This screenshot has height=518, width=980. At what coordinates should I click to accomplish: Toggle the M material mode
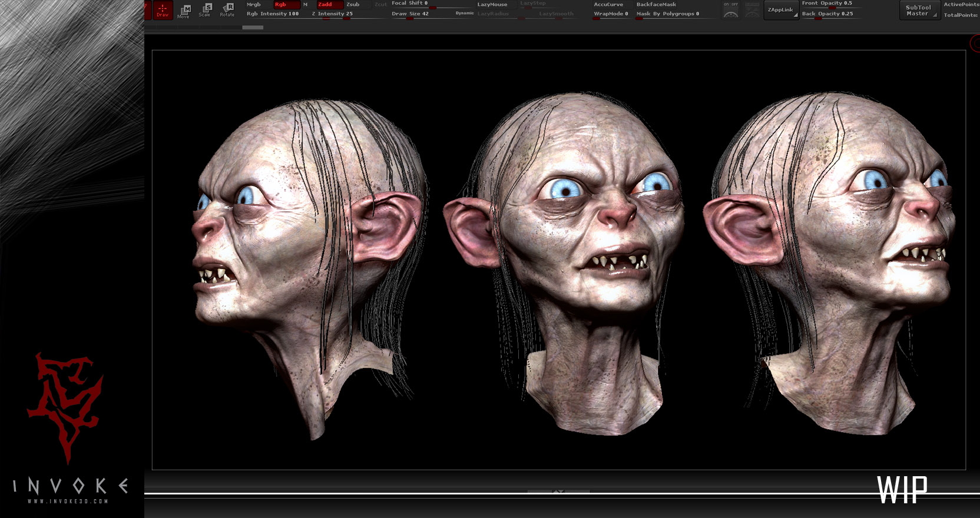(x=306, y=4)
